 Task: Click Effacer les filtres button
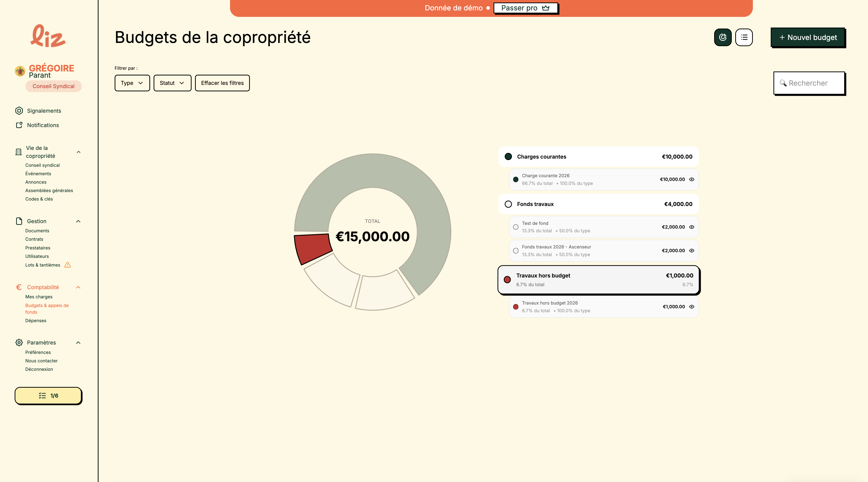tap(222, 83)
